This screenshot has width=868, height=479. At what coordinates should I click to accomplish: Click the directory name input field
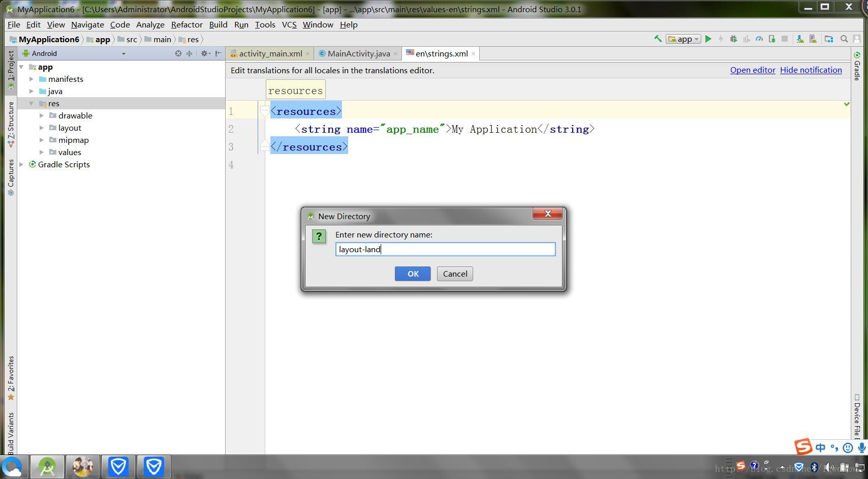pyautogui.click(x=445, y=249)
